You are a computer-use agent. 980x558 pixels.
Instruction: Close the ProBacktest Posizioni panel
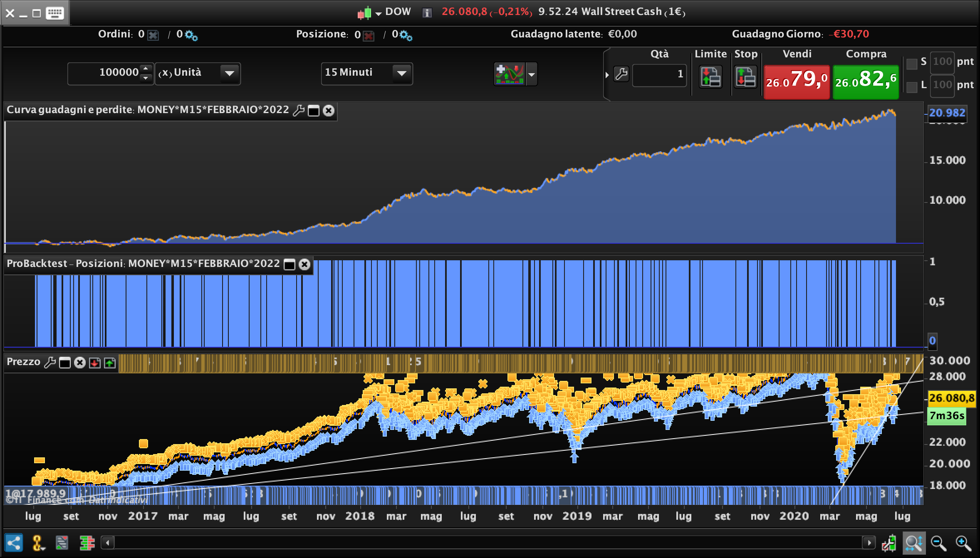(304, 264)
